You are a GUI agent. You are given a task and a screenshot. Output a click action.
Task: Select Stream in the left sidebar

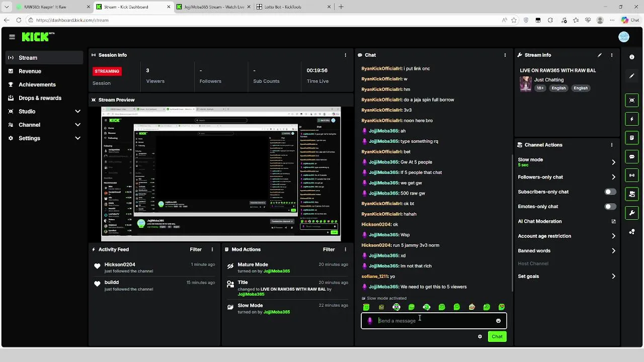[x=44, y=58]
